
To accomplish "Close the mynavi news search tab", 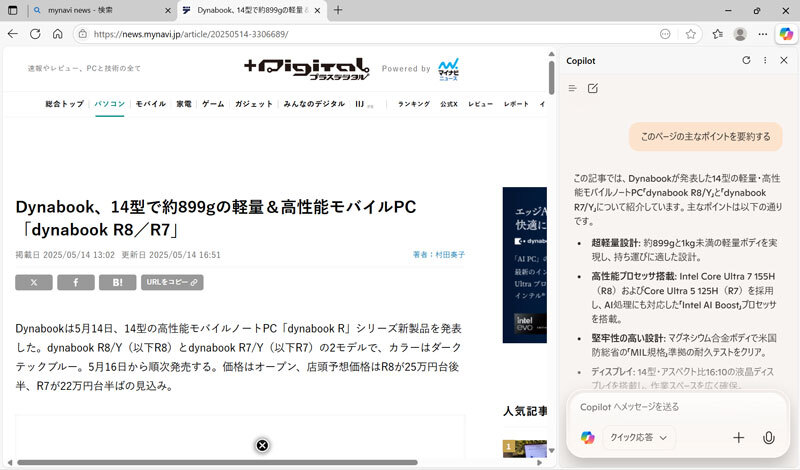I will (x=168, y=10).
